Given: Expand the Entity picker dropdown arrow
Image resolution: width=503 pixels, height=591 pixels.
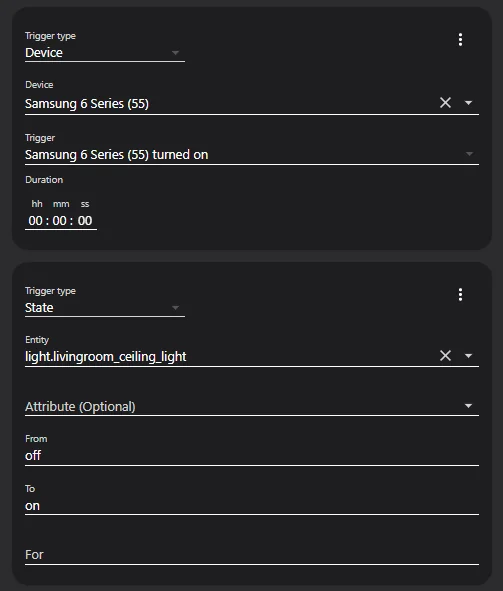Looking at the screenshot, I should [x=468, y=355].
